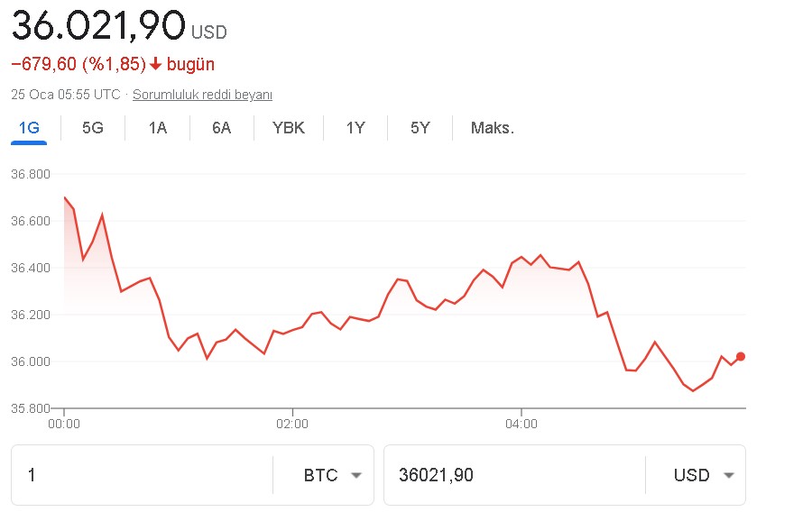Show the 1A monthly chart tab
Screen dimensions: 812x512
tap(158, 128)
